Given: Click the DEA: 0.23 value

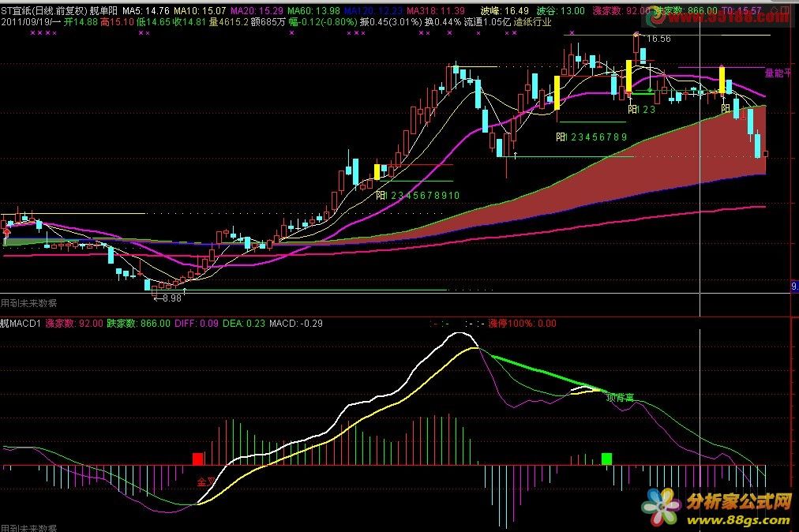Looking at the screenshot, I should [244, 323].
